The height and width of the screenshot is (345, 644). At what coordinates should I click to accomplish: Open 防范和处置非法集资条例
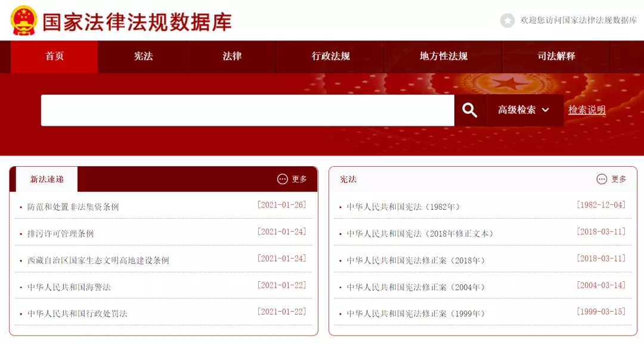tap(73, 207)
